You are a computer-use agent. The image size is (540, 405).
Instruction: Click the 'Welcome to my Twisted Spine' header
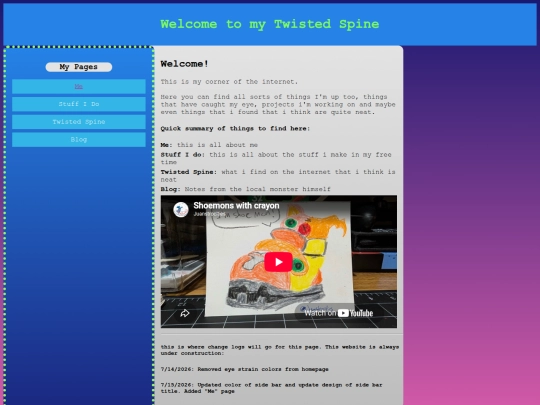tap(270, 24)
